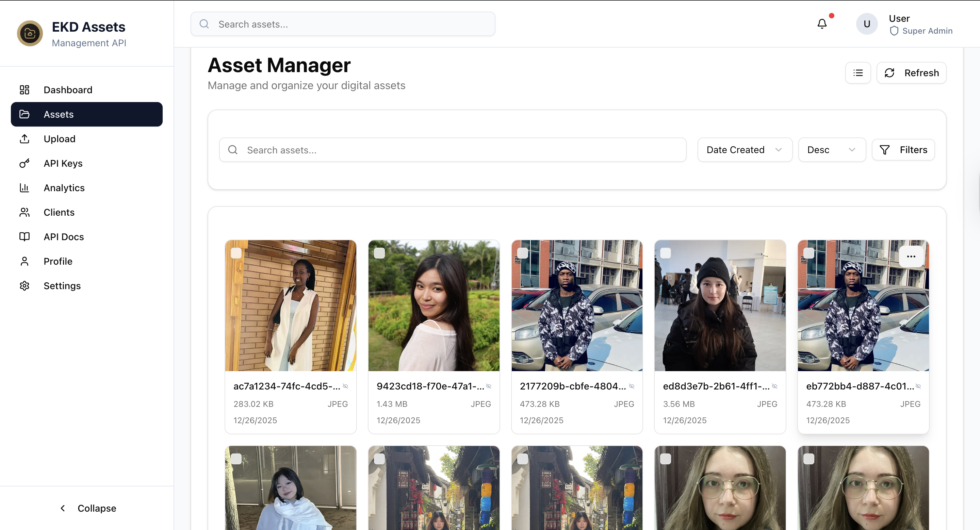Open the ed8d3e7b thumbnail image
980x530 pixels.
[x=720, y=305]
